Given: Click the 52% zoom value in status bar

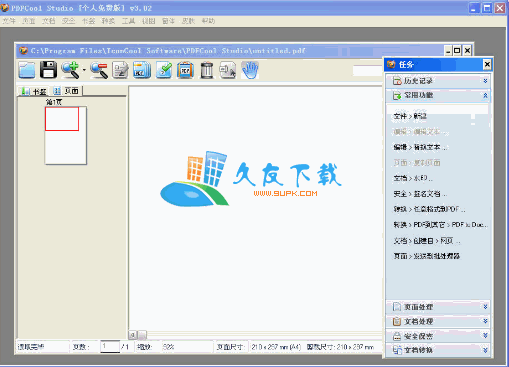Looking at the screenshot, I should click(x=169, y=347).
